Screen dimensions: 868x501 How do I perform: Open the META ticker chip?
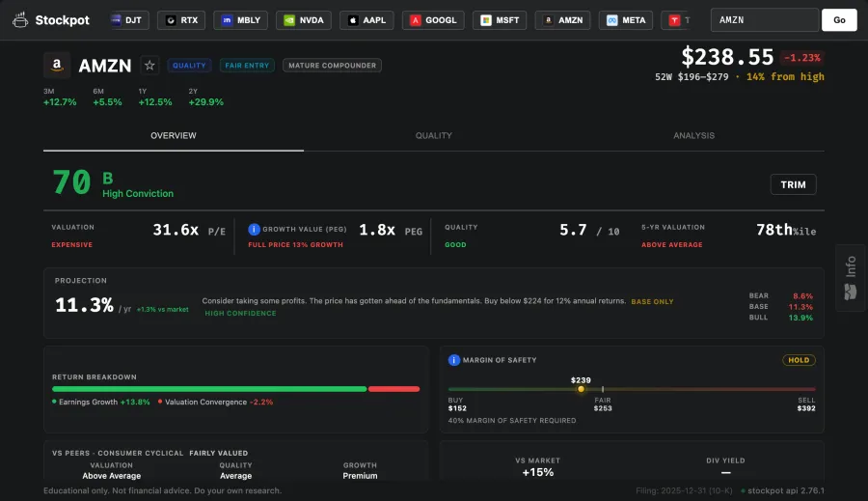626,20
